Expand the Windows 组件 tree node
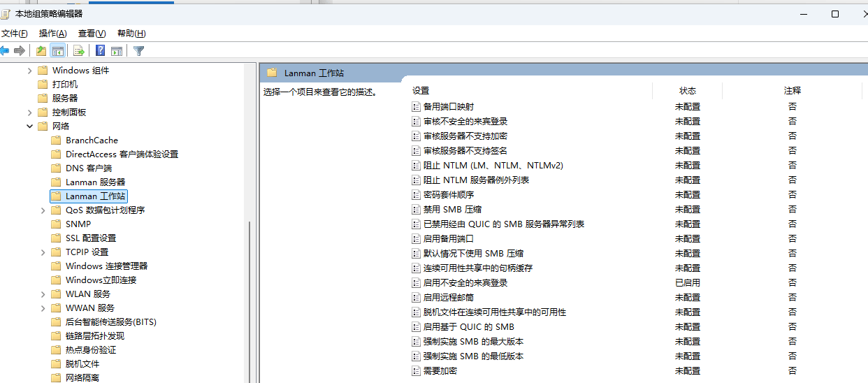Screen dimensions: 868x383 (x=29, y=71)
